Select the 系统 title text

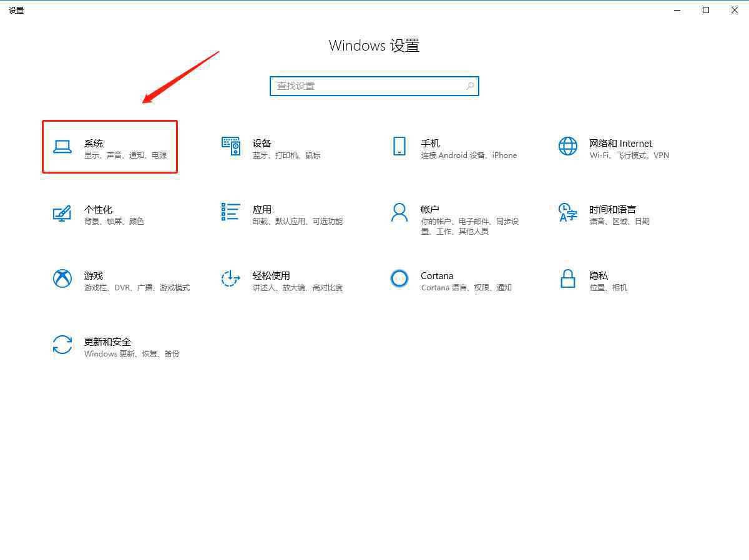pos(94,144)
